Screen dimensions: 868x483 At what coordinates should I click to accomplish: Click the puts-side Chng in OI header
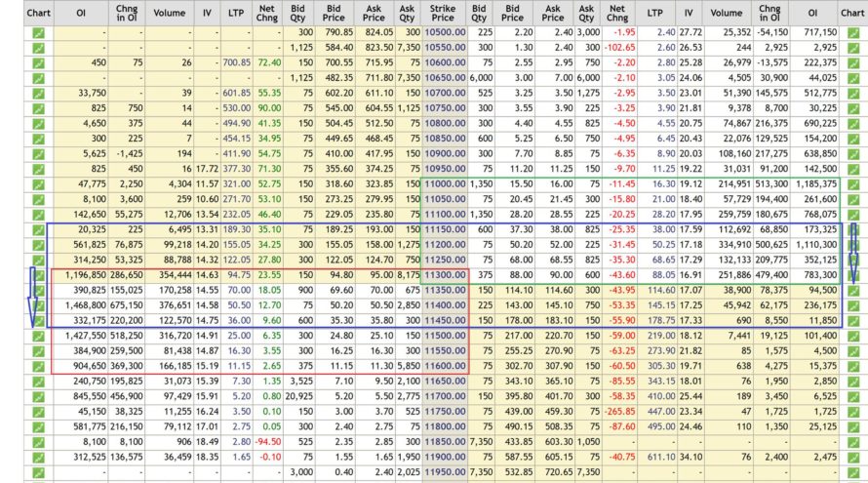pyautogui.click(x=769, y=13)
